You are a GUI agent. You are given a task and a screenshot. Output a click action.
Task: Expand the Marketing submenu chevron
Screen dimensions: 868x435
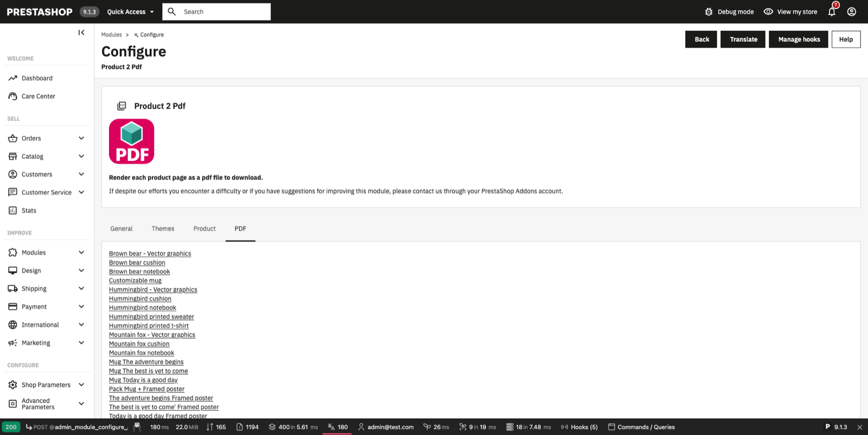coord(81,343)
